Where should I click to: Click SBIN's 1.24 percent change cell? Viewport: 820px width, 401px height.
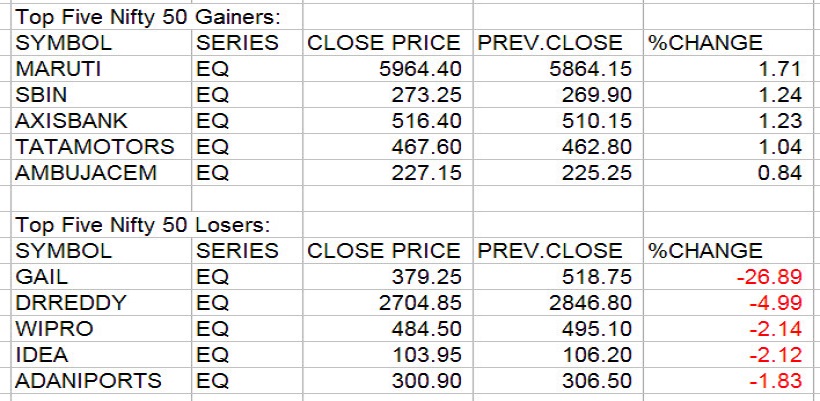(x=780, y=95)
